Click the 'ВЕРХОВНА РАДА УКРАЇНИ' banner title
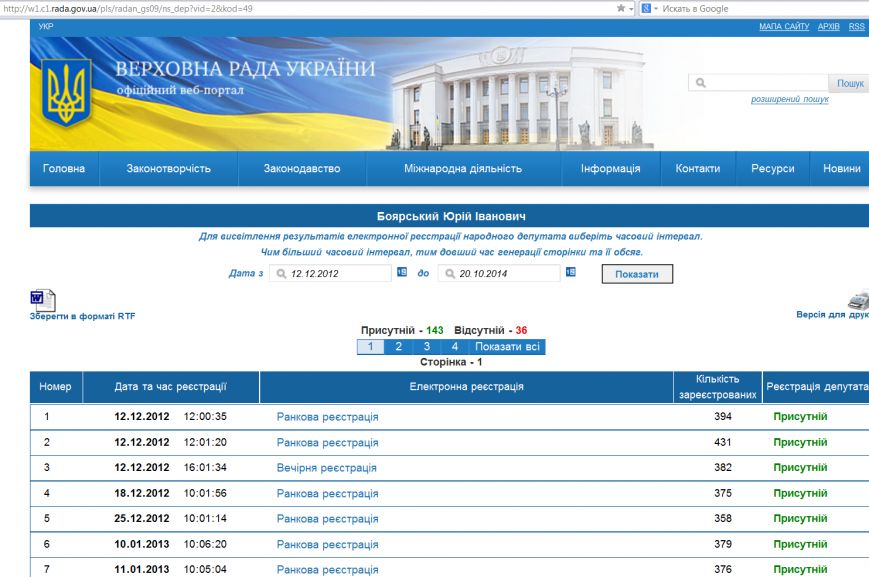 (245, 69)
